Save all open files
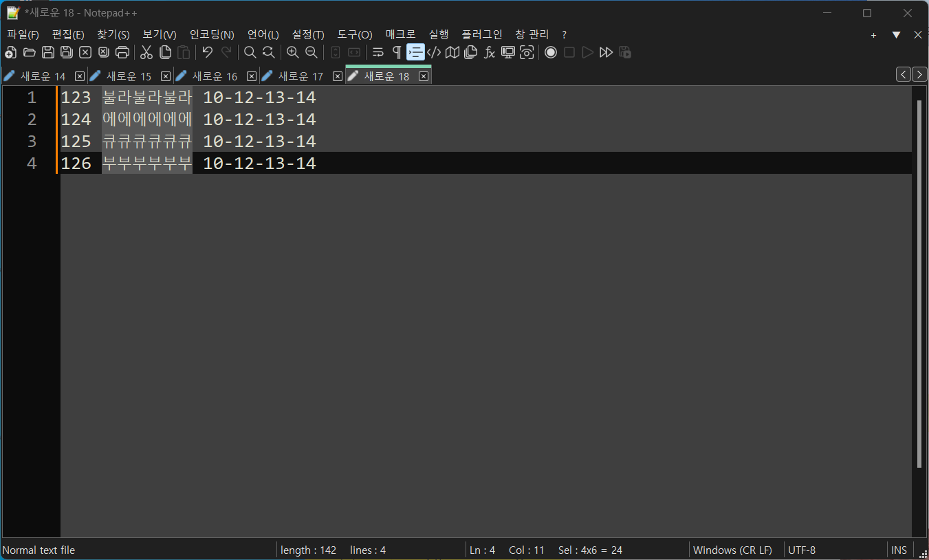The width and height of the screenshot is (929, 560). [66, 52]
